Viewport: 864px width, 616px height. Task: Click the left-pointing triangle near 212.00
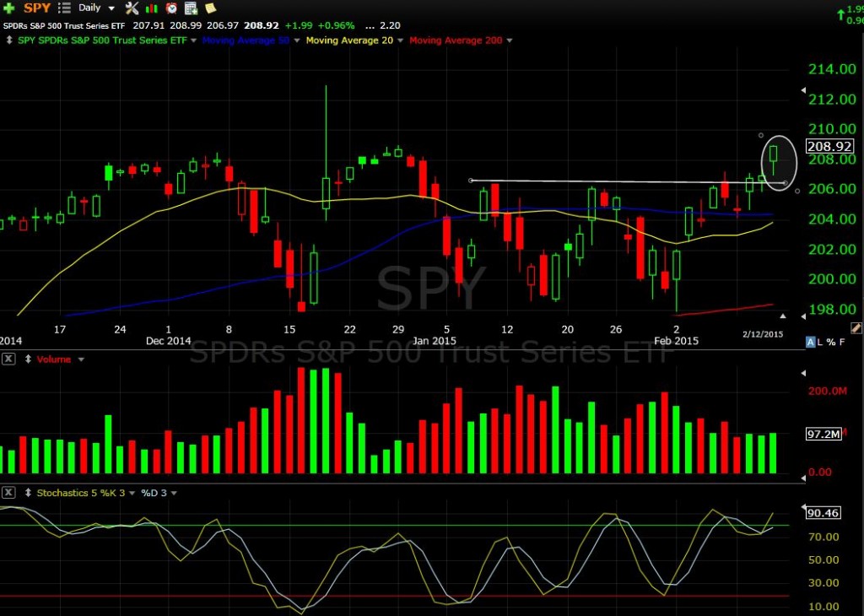click(x=803, y=89)
